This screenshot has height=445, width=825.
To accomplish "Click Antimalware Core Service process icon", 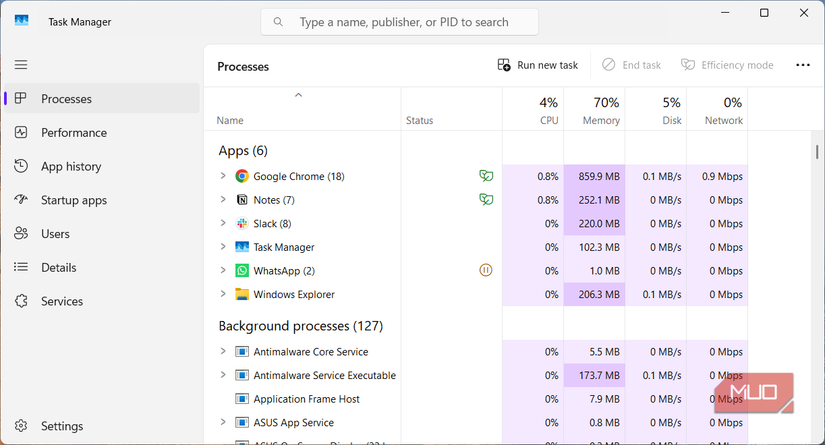I will click(242, 351).
